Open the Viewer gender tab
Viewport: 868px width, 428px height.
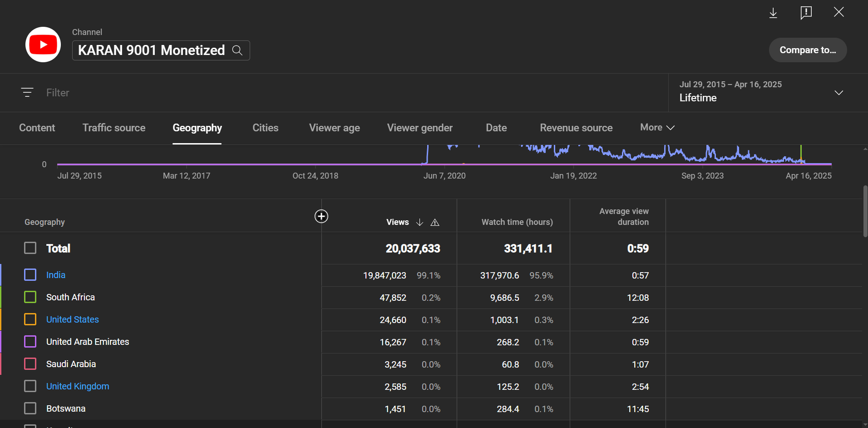pos(420,128)
